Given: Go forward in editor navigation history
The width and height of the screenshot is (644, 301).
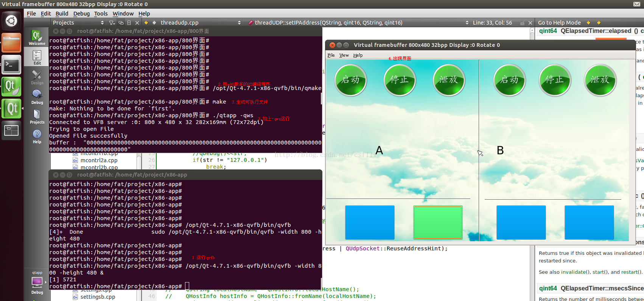Looking at the screenshot, I should (154, 23).
